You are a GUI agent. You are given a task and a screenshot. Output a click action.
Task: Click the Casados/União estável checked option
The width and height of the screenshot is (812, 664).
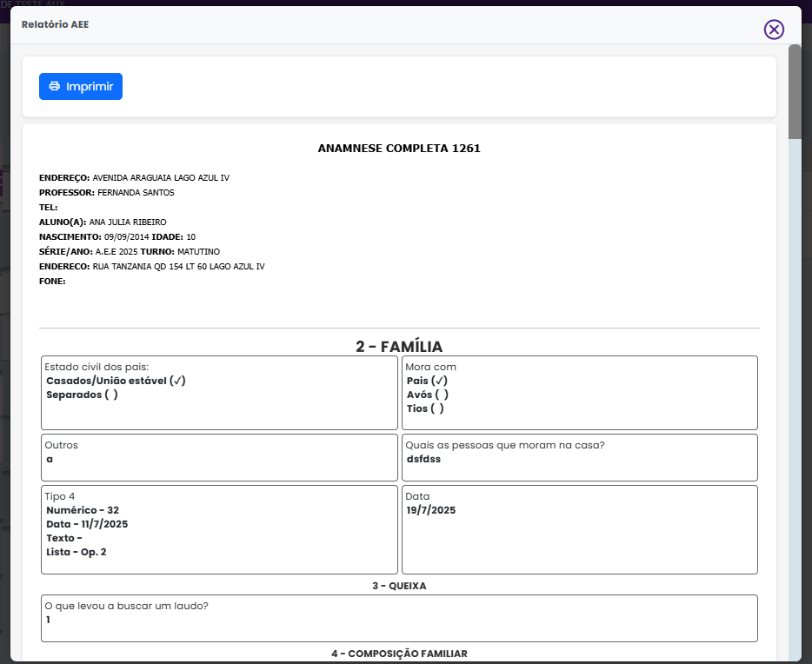[116, 381]
